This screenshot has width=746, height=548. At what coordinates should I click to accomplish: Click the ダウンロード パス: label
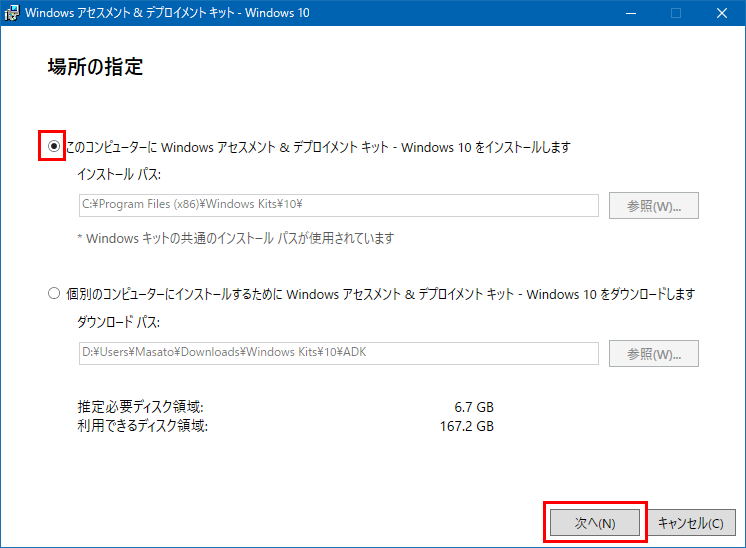(118, 322)
